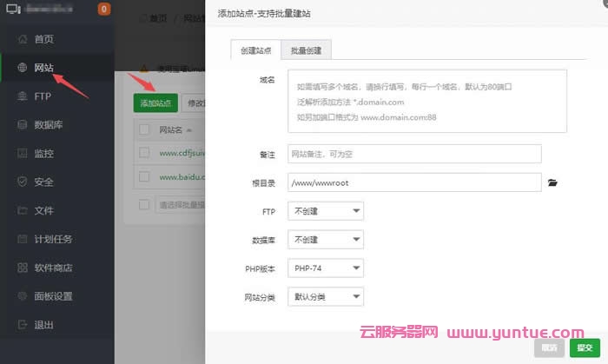Click the green 添加站点 button
Screen dimensions: 608x364
point(155,103)
